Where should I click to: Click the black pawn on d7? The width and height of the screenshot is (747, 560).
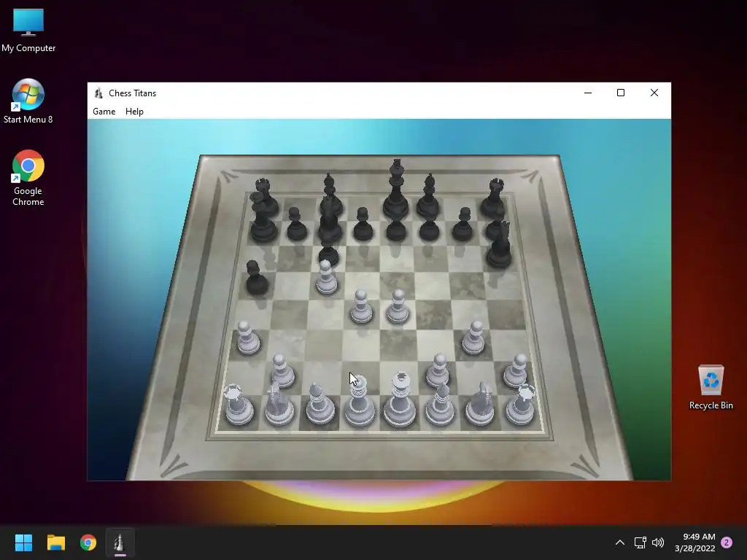(363, 224)
